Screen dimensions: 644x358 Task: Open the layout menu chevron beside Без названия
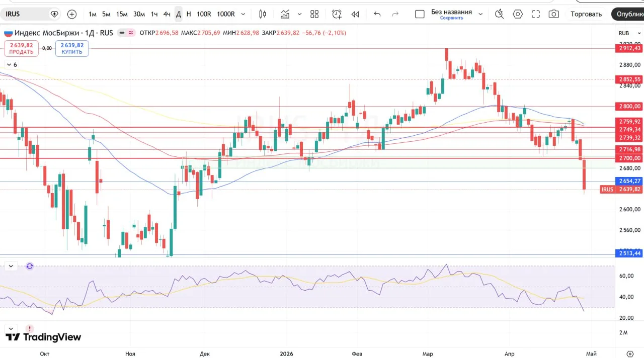point(480,14)
